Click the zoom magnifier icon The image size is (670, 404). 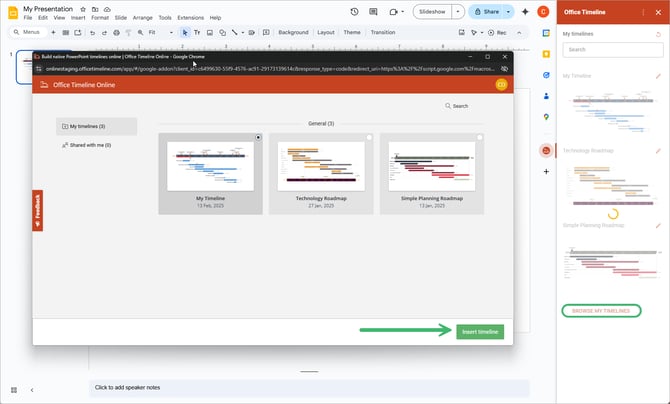(140, 32)
